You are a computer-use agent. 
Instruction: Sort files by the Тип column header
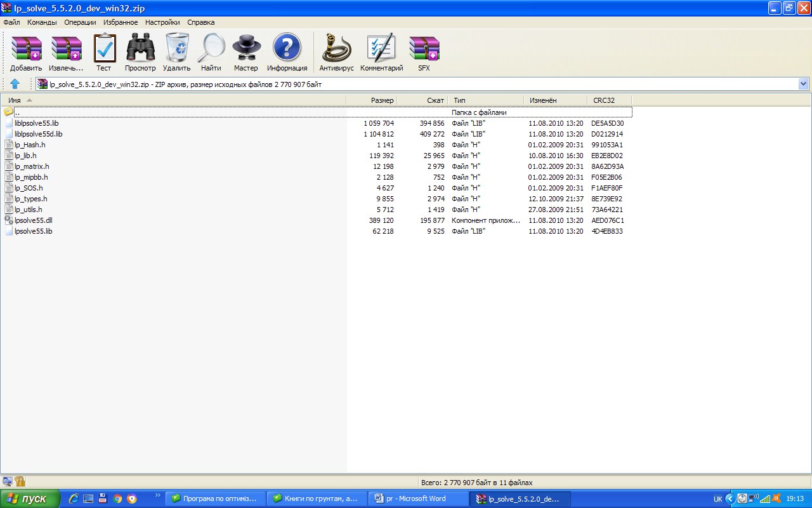click(x=486, y=100)
